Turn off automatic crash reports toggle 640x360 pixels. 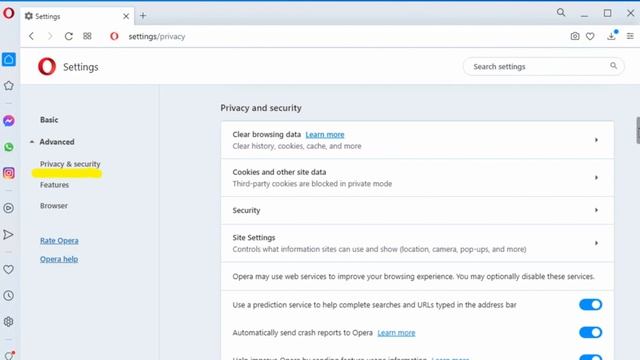tap(591, 332)
